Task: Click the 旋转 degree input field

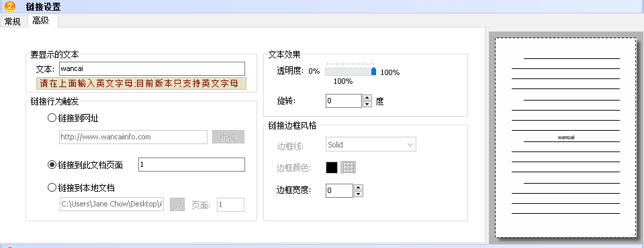Action: click(343, 101)
